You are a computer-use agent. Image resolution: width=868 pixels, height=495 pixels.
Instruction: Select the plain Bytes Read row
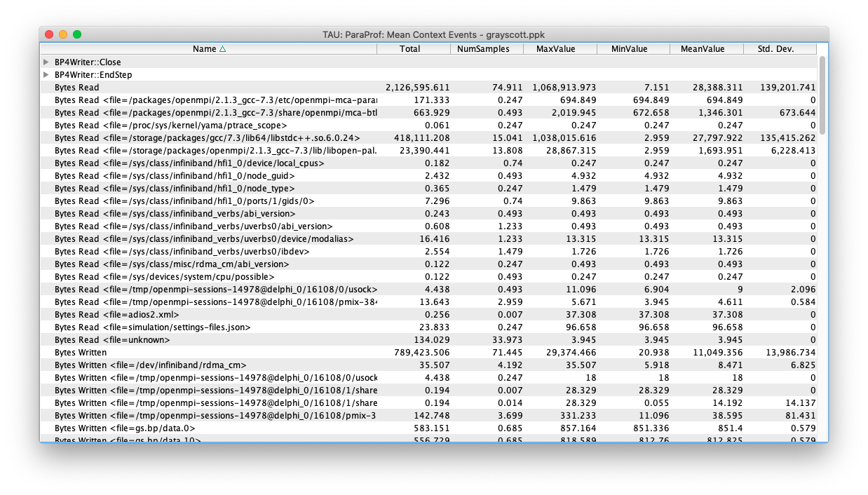click(428, 88)
